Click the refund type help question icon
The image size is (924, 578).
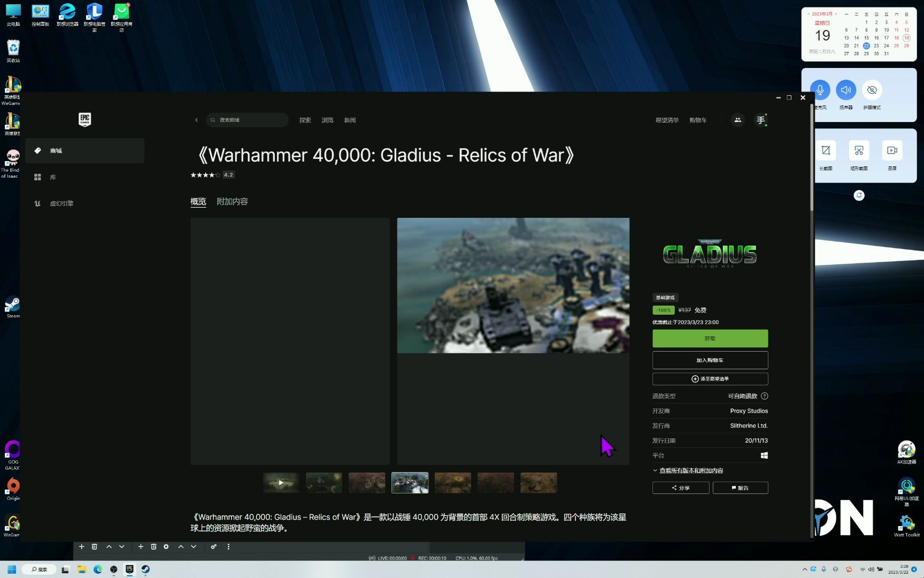(x=765, y=396)
